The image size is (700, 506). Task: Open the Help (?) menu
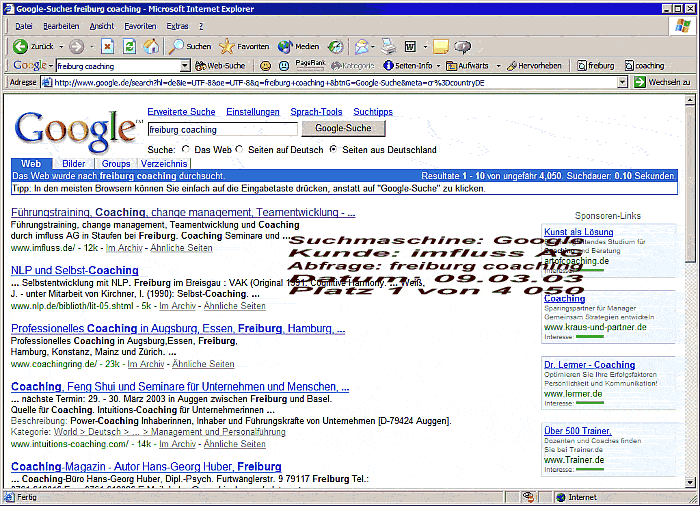(x=201, y=26)
